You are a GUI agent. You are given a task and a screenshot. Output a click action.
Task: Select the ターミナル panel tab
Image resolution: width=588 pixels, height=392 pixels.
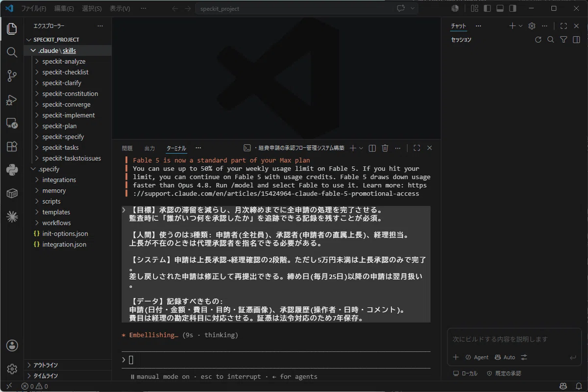(176, 148)
